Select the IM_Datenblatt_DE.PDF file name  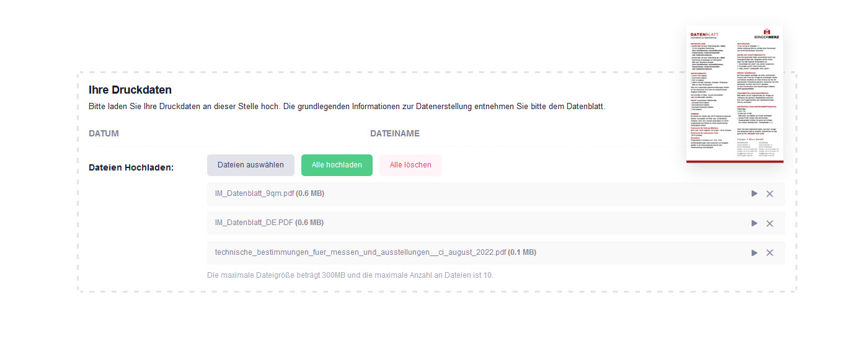(x=254, y=223)
